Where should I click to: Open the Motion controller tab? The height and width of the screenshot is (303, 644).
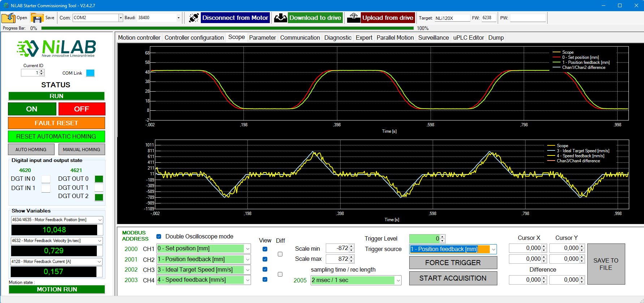click(139, 38)
